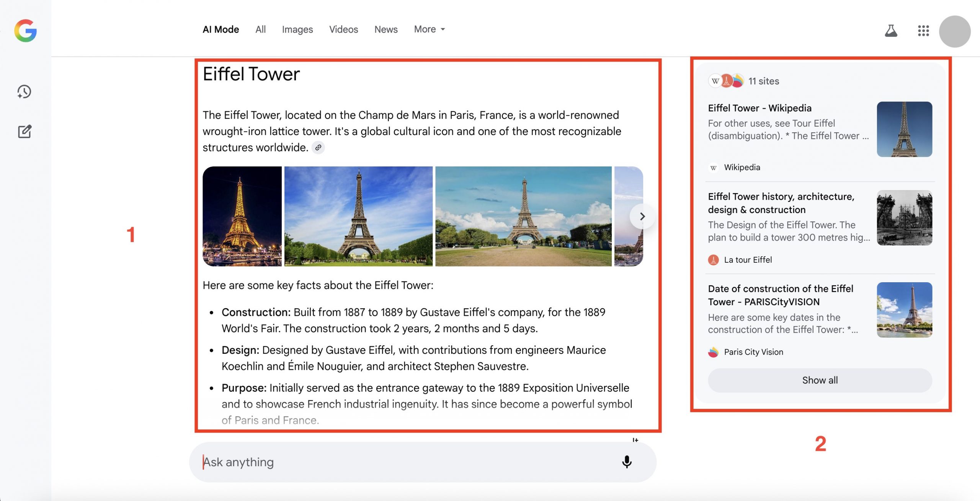The image size is (980, 501).
Task: Click the Wikipedia Eiffel Tower thumbnail
Action: 905,129
